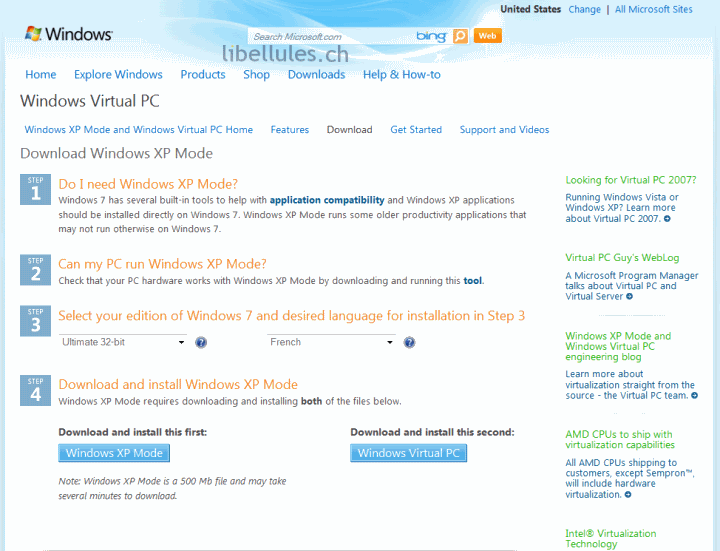This screenshot has height=551, width=720.
Task: Open Virtual PC Guy's WebLog link
Action: (622, 258)
